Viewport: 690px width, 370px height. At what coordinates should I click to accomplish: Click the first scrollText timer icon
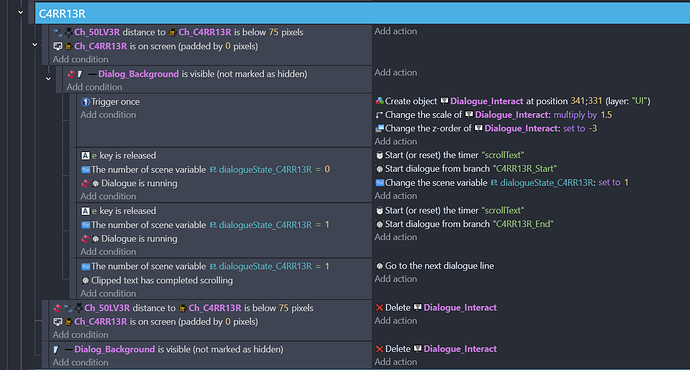379,155
